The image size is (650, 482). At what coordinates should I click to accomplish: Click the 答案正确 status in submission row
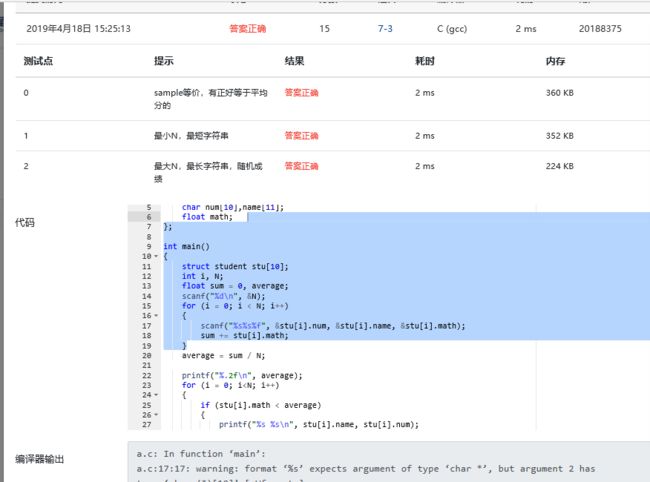click(x=247, y=29)
